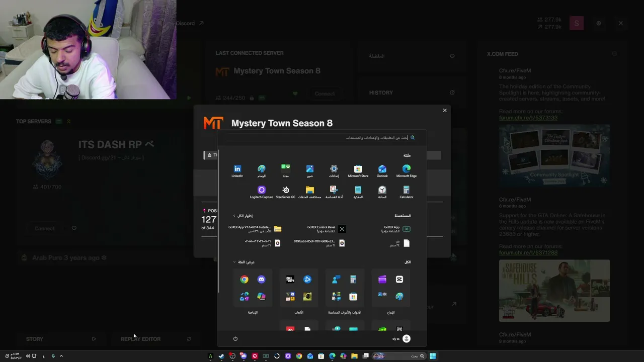Screen dimensions: 644x362
Task: Open the forum.cfx.re/t/5371288 link
Action: point(528,252)
